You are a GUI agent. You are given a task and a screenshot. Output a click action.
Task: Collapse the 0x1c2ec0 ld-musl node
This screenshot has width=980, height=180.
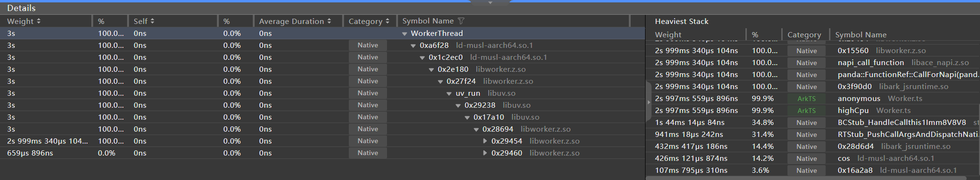422,57
